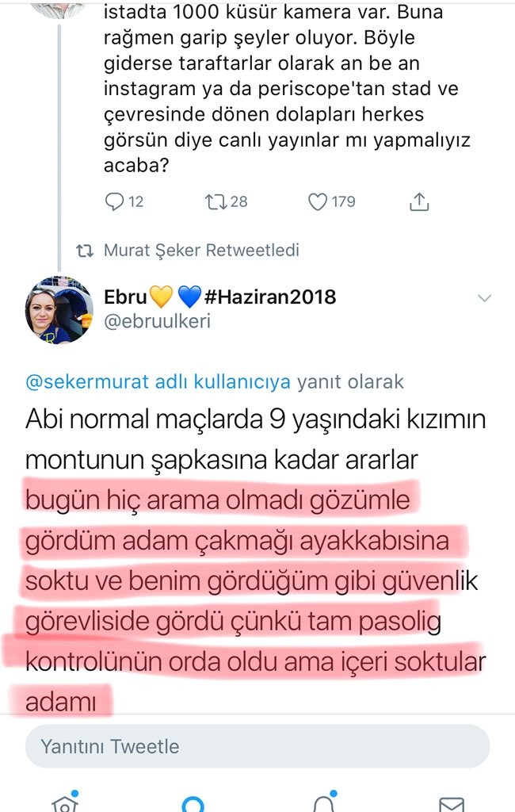Like the tweet using the heart icon
The image size is (515, 812).
click(318, 201)
